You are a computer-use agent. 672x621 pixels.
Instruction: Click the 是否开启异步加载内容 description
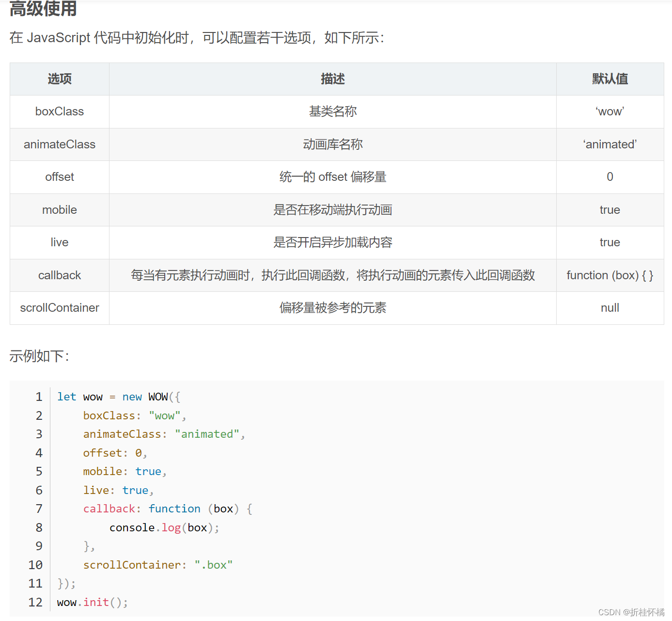tap(333, 242)
